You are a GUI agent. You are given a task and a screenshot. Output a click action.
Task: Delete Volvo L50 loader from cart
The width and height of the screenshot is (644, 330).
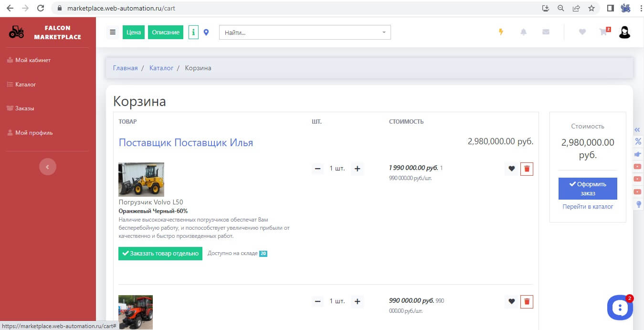[527, 169]
